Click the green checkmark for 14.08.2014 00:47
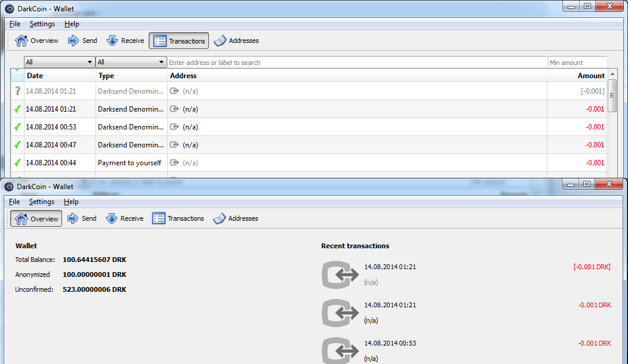Screen dimensions: 628x364 pos(17,145)
